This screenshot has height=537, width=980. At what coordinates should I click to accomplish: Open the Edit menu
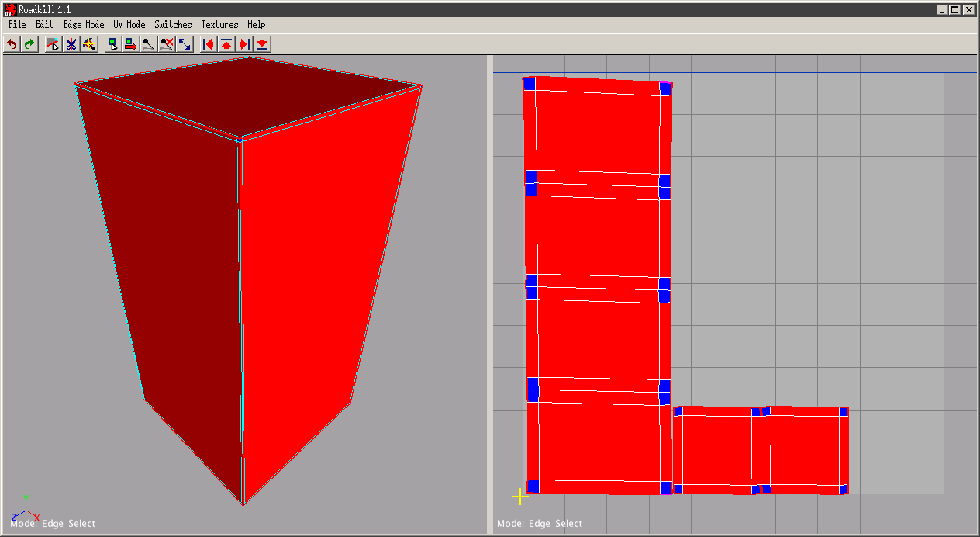point(44,25)
